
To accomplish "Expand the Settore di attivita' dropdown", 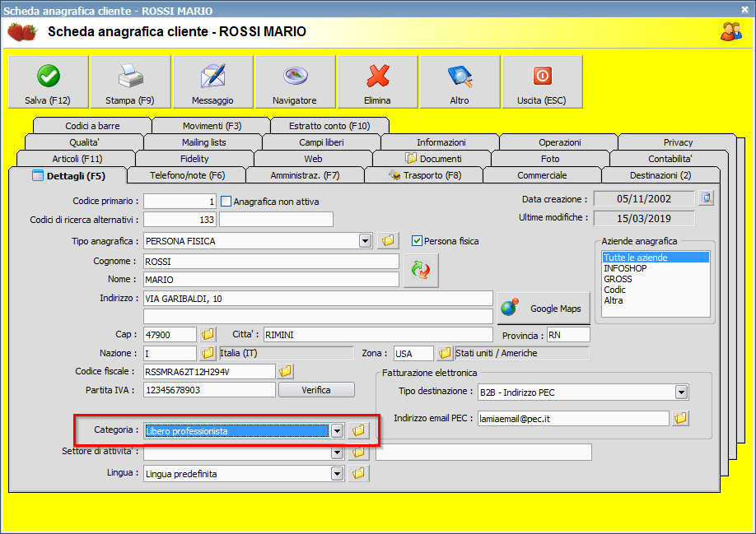I will click(338, 453).
